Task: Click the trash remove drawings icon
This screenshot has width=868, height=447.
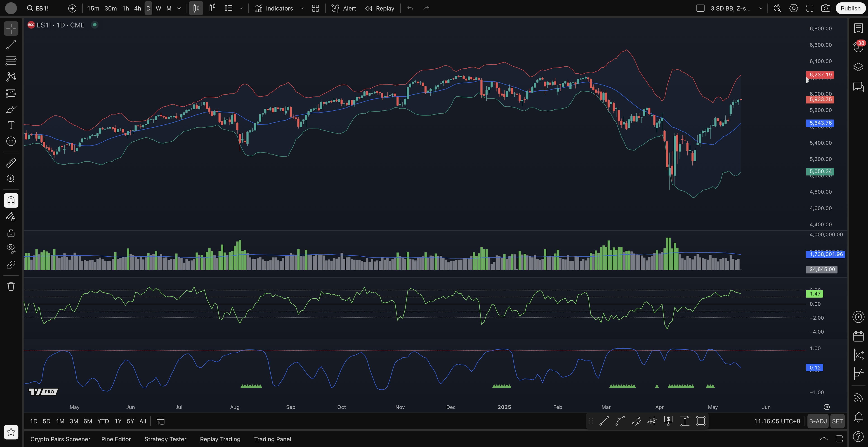Action: tap(11, 286)
